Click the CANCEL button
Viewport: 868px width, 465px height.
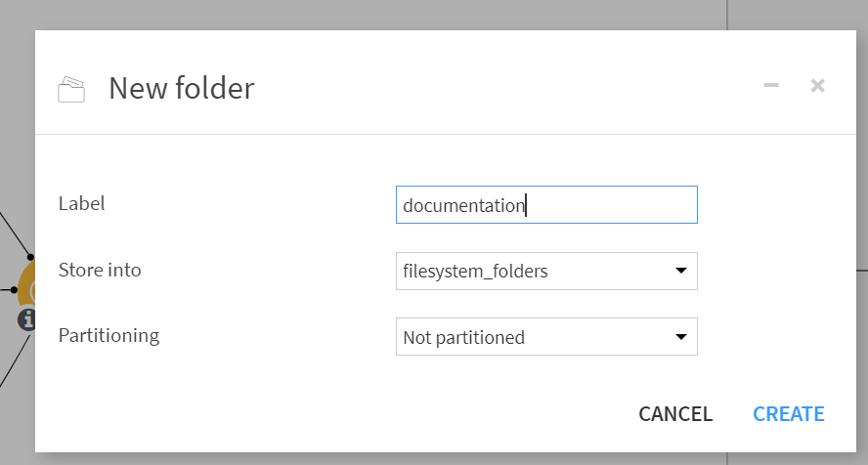(675, 413)
